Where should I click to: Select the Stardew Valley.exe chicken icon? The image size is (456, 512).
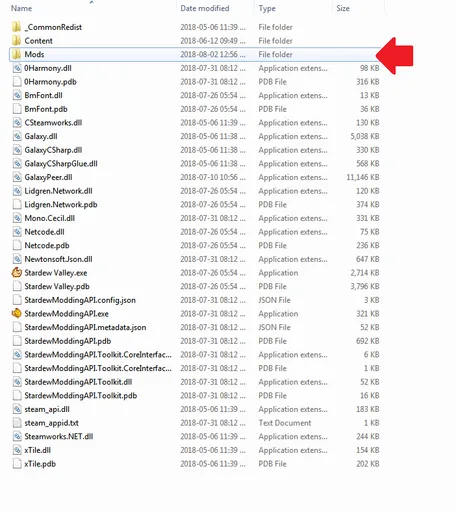[17, 273]
